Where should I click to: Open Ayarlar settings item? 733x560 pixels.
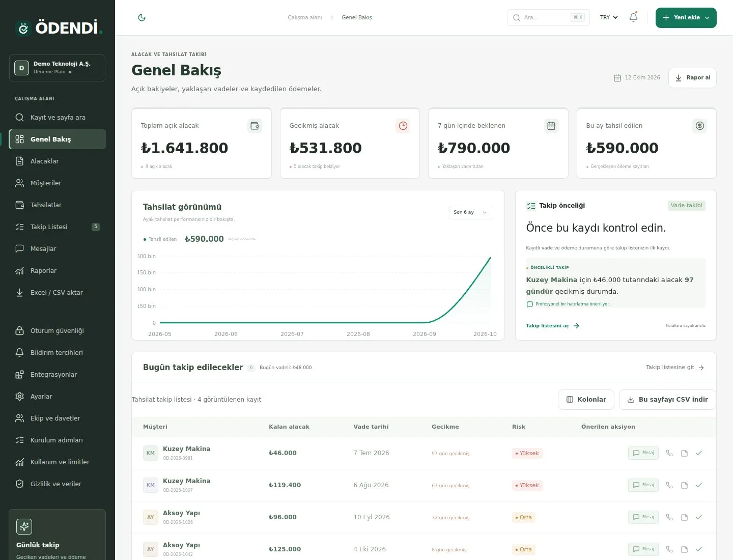coord(57,396)
